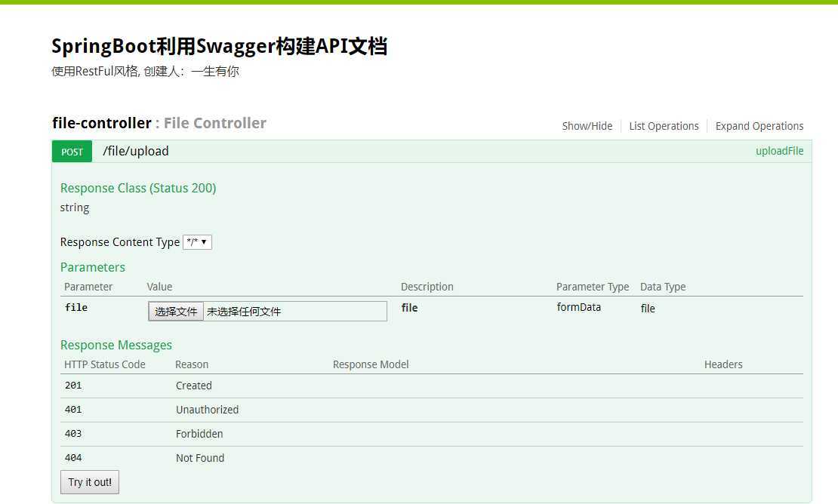Open the /file/upload operation path
This screenshot has height=504, width=838.
pos(136,151)
